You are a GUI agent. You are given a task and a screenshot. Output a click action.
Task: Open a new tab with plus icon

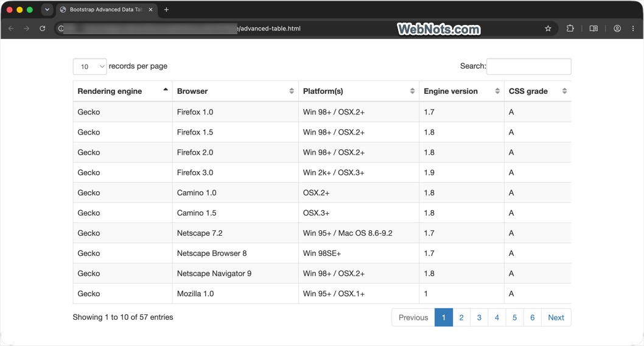coord(166,10)
